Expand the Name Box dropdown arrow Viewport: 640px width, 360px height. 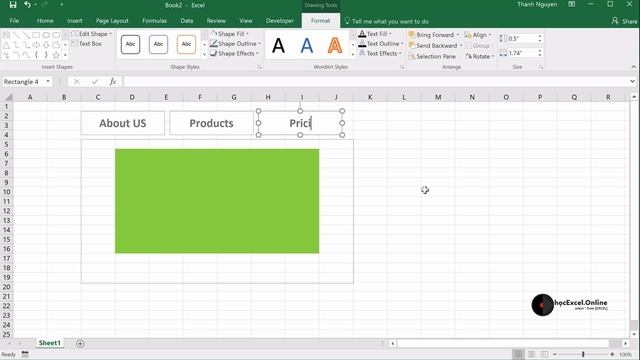pyautogui.click(x=48, y=82)
